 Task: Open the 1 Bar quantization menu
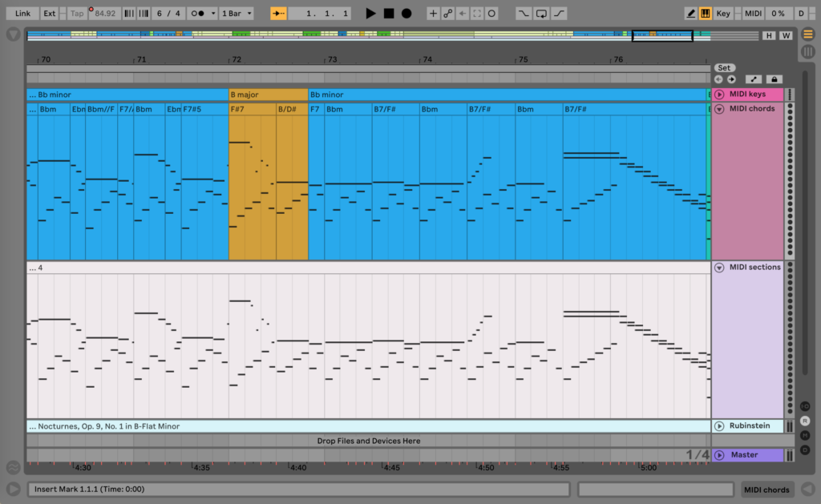(237, 13)
